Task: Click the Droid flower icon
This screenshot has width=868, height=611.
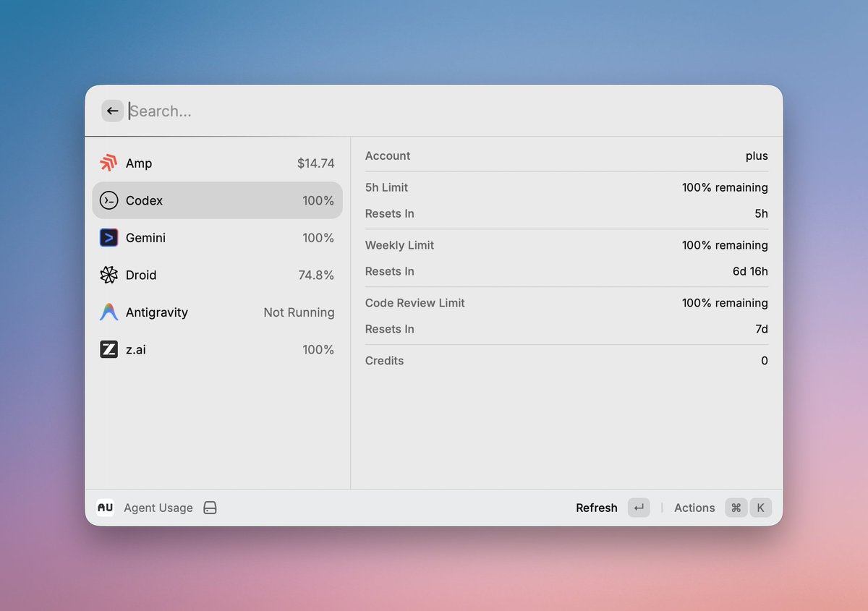Action: coord(109,275)
